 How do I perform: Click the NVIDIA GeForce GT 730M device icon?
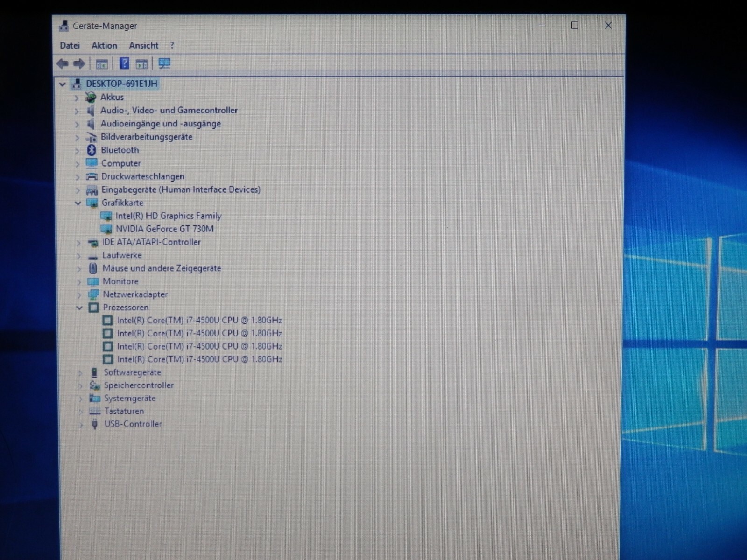click(x=106, y=229)
